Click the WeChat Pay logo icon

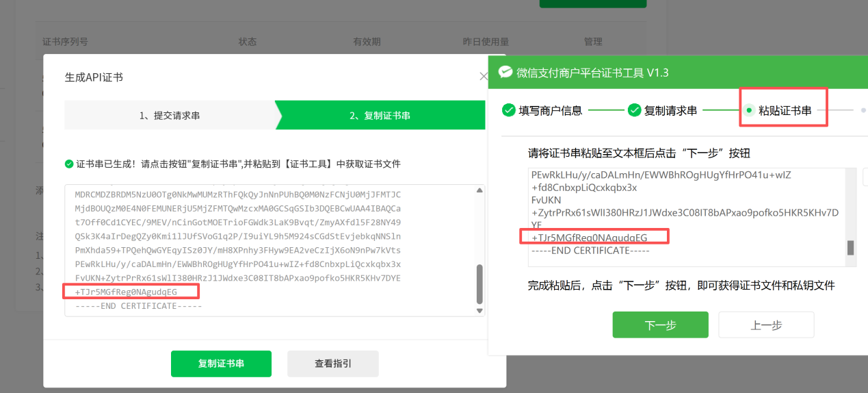point(505,73)
